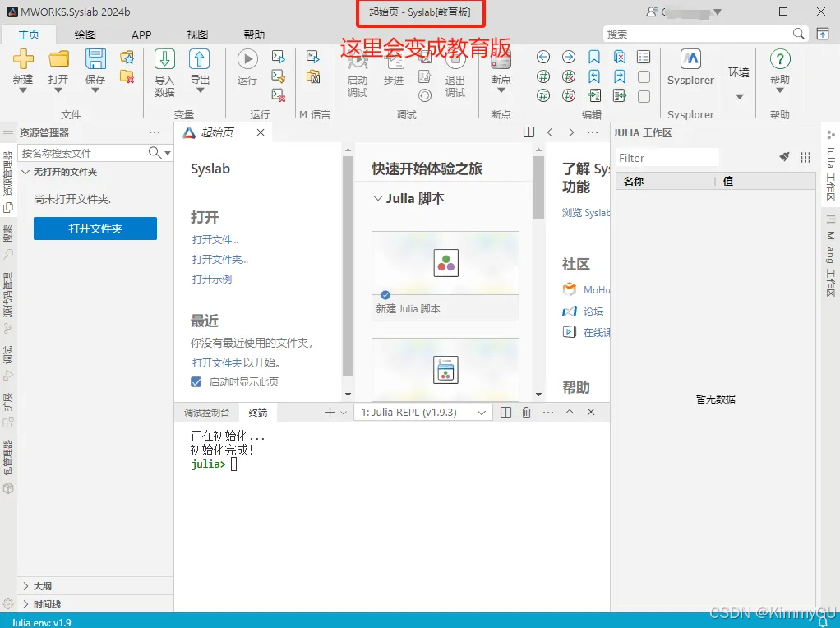Switch to the 绘图 ribbon tab
The image size is (840, 628).
click(85, 35)
